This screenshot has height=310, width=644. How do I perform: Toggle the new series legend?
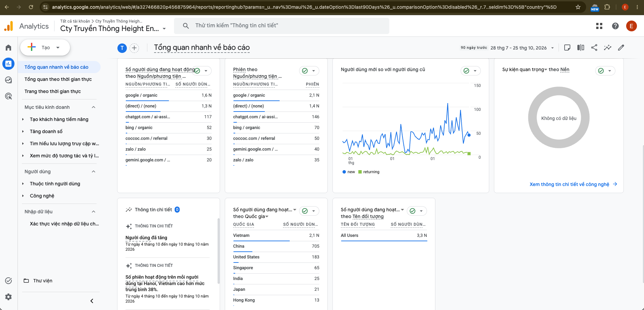[x=349, y=172]
